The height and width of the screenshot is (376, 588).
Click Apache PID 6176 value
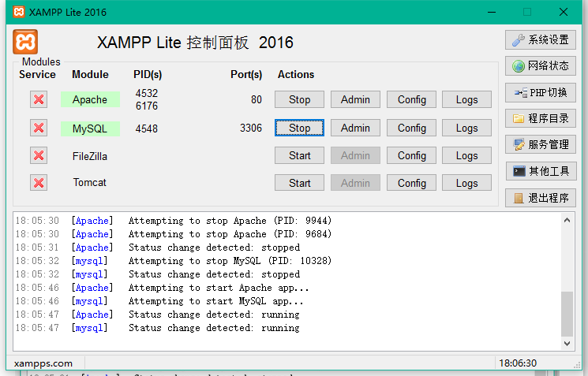(x=147, y=106)
